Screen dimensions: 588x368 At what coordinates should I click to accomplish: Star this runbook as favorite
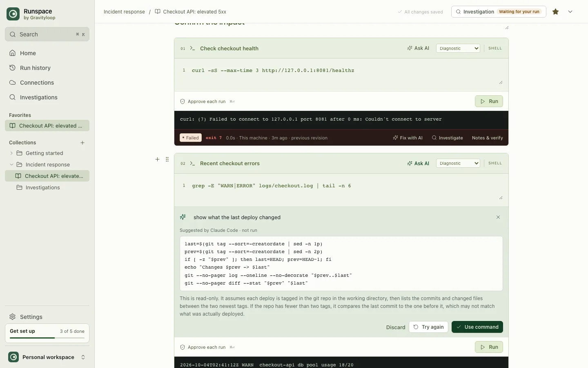click(555, 12)
